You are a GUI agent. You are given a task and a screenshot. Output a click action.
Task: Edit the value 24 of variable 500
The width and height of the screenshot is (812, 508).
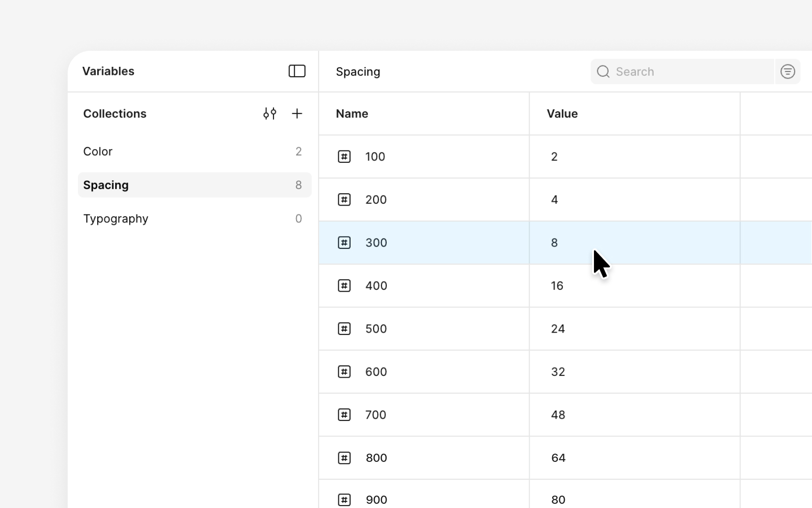558,329
